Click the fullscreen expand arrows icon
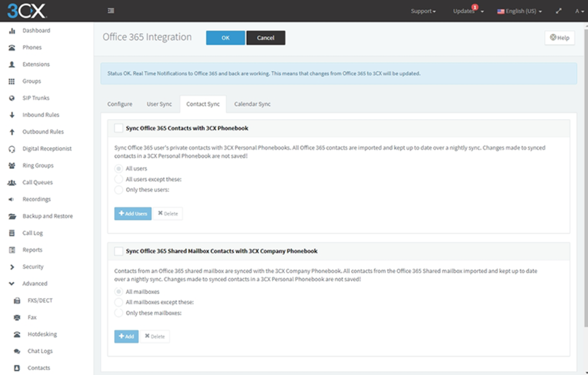Screen dimensions: 588x375 (558, 11)
